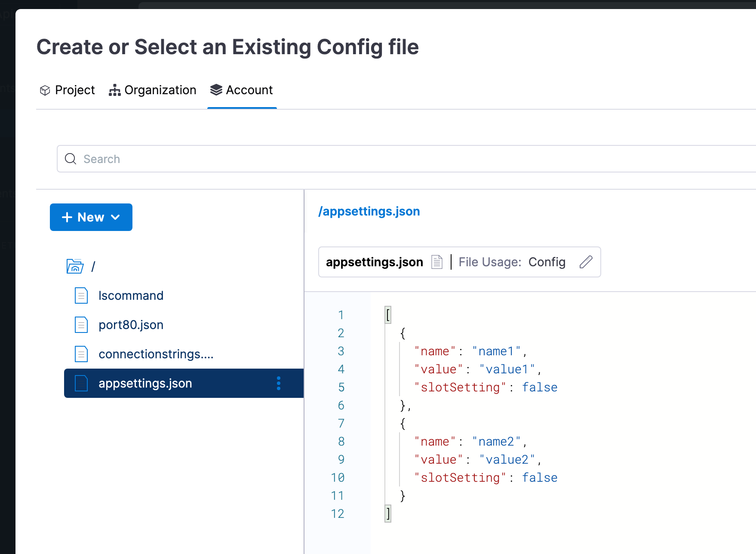Switch to the Organization tab

[x=153, y=90]
